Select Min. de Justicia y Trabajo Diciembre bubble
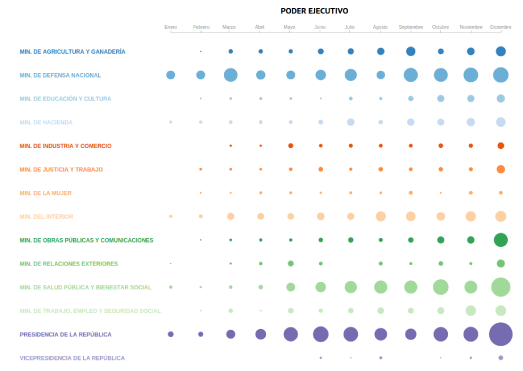The image size is (523, 371). tap(501, 169)
